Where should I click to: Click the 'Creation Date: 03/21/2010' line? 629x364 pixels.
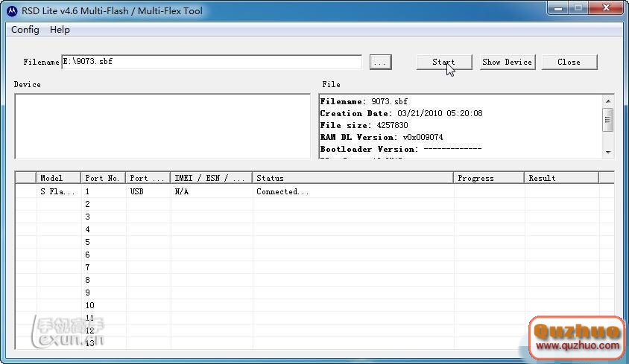point(401,113)
